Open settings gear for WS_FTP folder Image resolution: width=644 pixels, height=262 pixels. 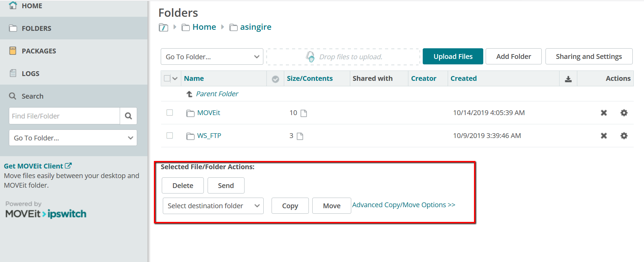click(x=624, y=136)
